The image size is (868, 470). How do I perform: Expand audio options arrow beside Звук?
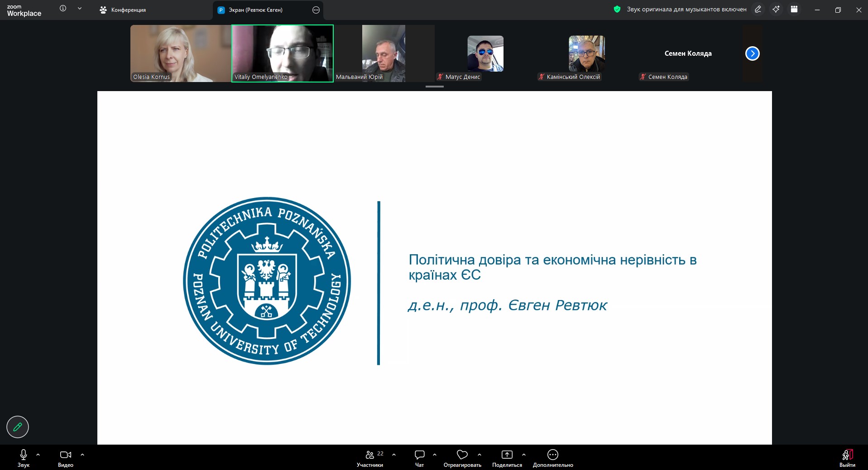pyautogui.click(x=38, y=454)
